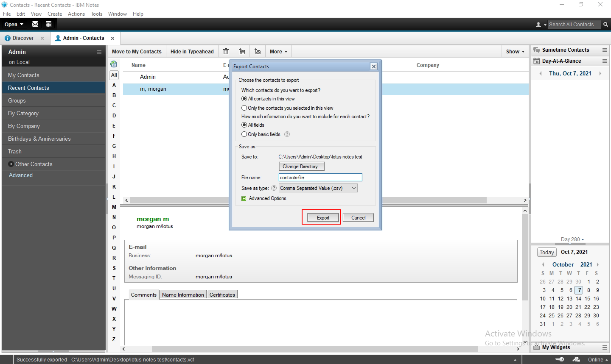The height and width of the screenshot is (364, 611).
Task: Select Groups in sidebar
Action: [x=53, y=100]
